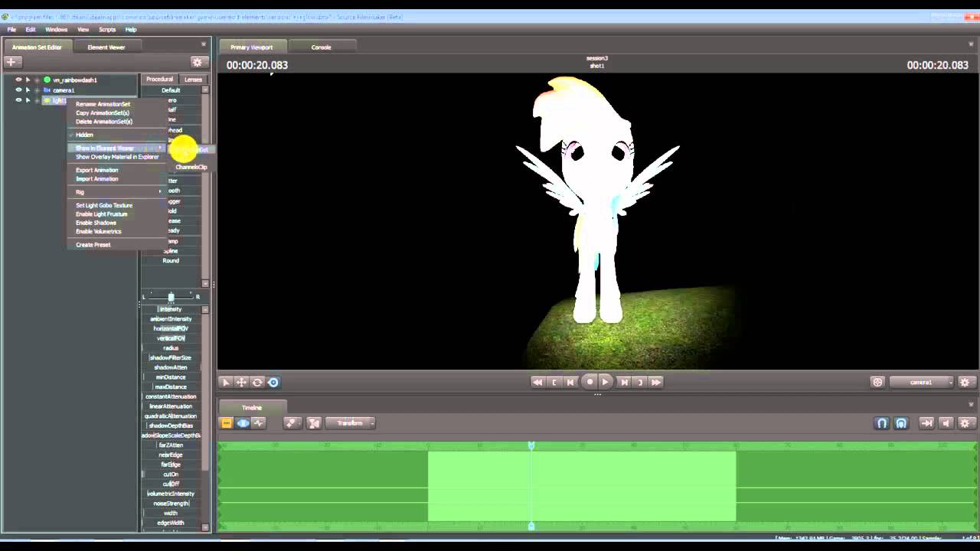This screenshot has height=551, width=980.
Task: Choose Enable Volumetrics from context menu
Action: 99,231
